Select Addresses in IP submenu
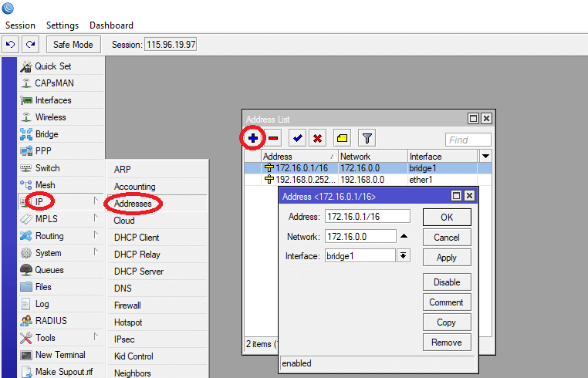 tap(157, 204)
